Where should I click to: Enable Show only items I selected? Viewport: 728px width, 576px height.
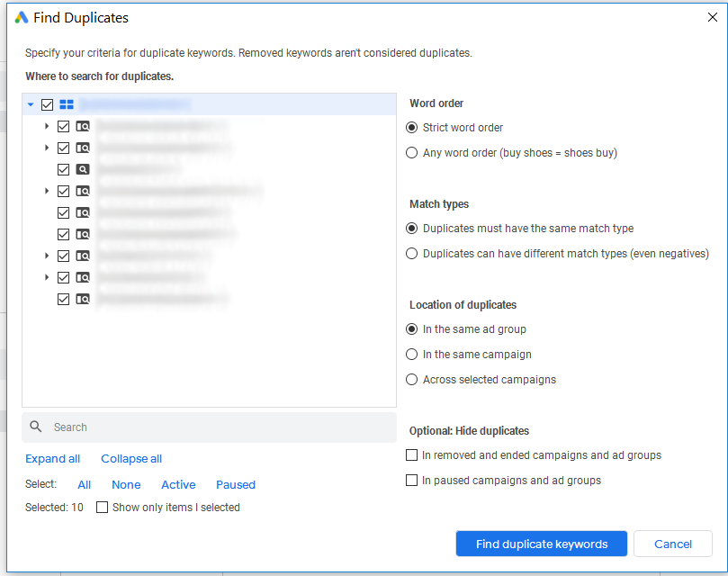tap(102, 507)
